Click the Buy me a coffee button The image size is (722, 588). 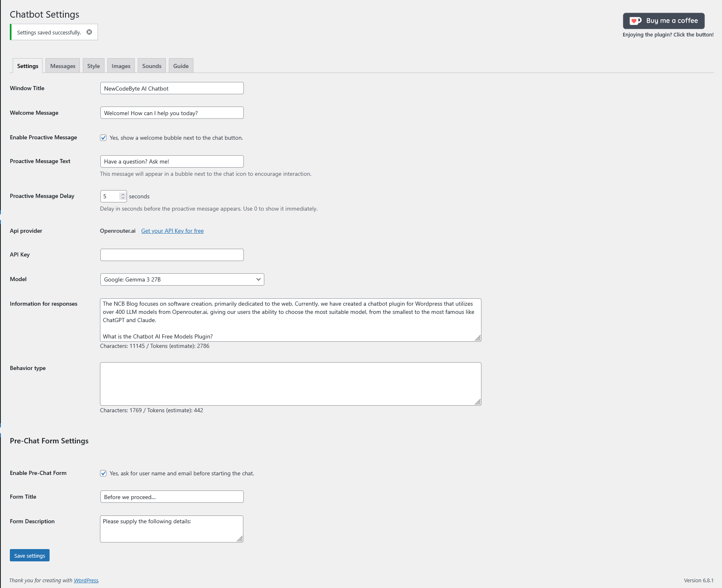[664, 21]
